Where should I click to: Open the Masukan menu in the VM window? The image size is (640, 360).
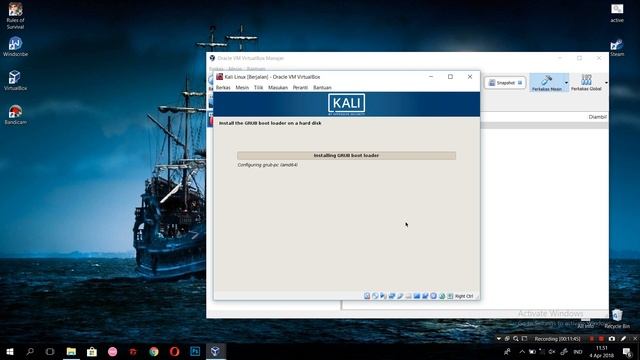click(x=278, y=87)
